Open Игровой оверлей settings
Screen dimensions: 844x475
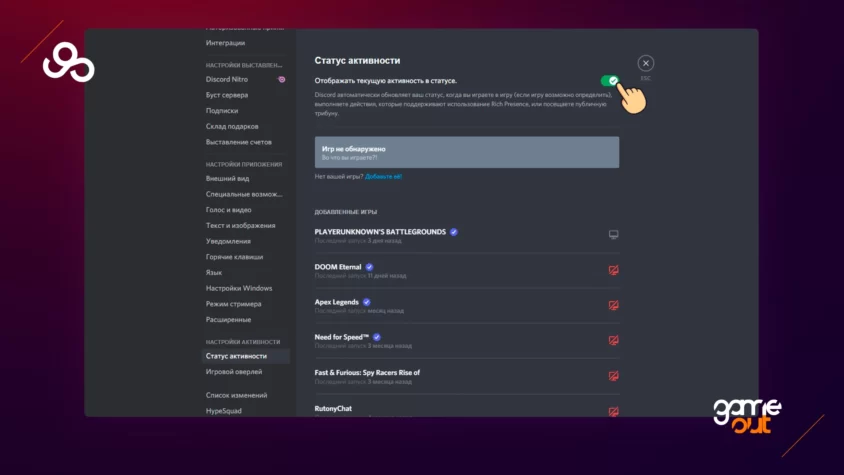point(234,372)
